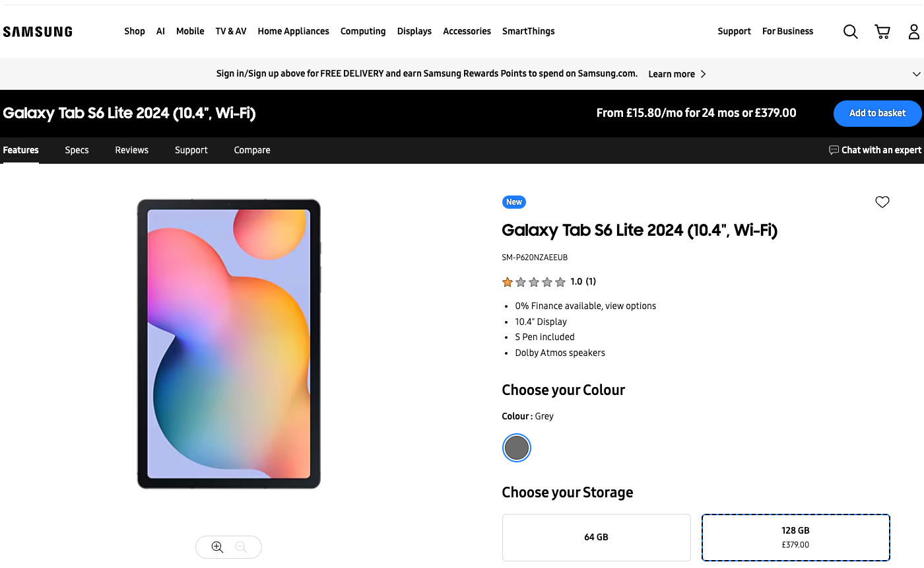The image size is (924, 568).
Task: Click the Samsung logo
Action: coord(38,32)
